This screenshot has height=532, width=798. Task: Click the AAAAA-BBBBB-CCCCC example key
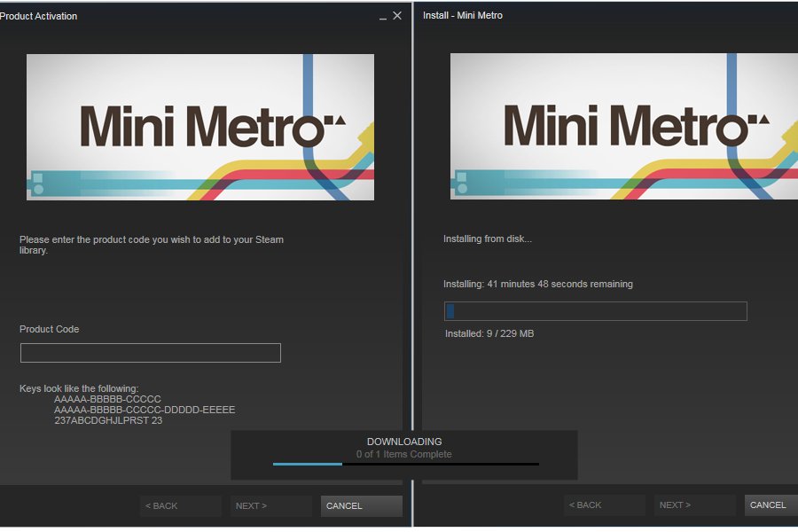(107, 400)
